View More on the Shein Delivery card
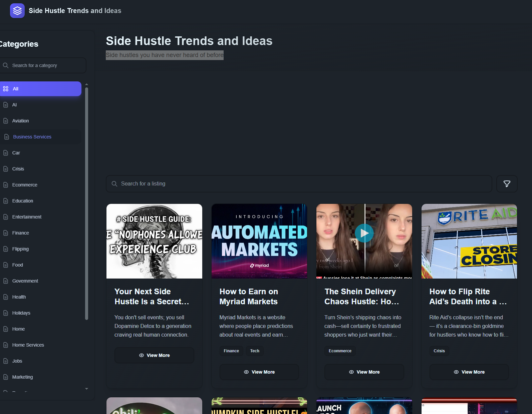Viewport: 532px width, 414px height. click(x=364, y=372)
